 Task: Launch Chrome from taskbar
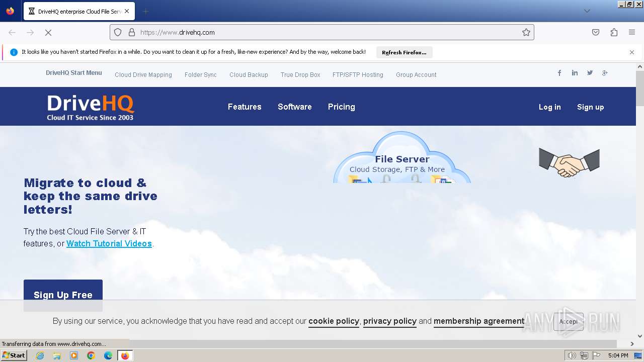coord(91,355)
